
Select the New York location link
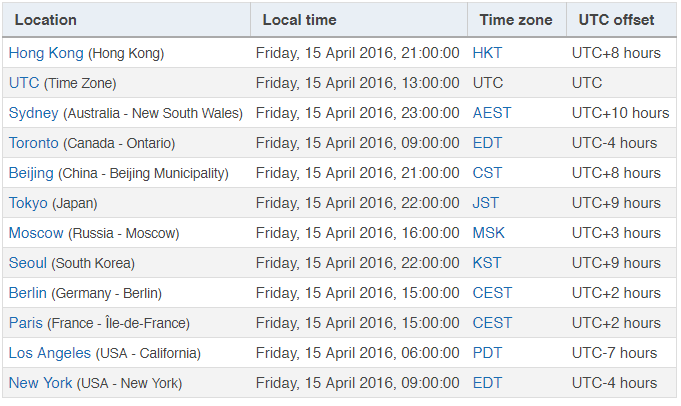point(40,383)
